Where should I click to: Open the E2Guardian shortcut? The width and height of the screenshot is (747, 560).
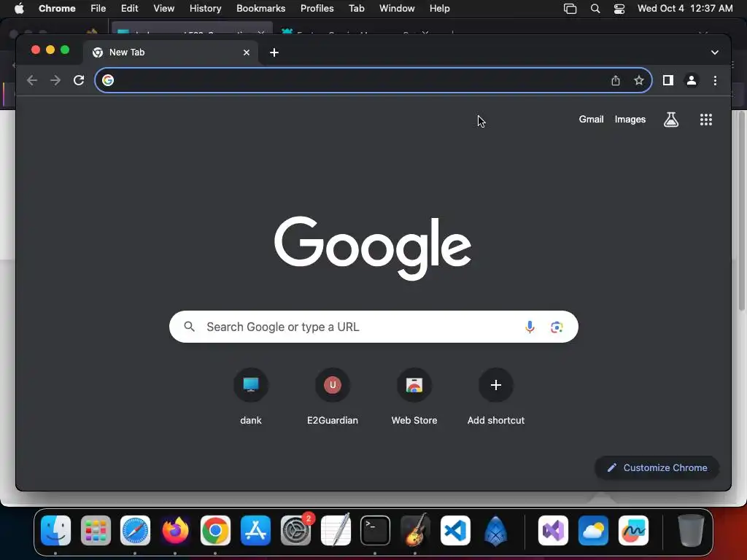pyautogui.click(x=333, y=397)
